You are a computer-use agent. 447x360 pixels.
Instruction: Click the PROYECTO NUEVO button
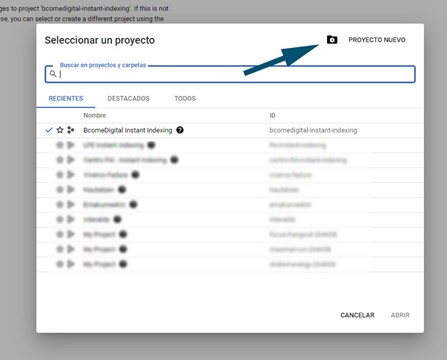377,40
